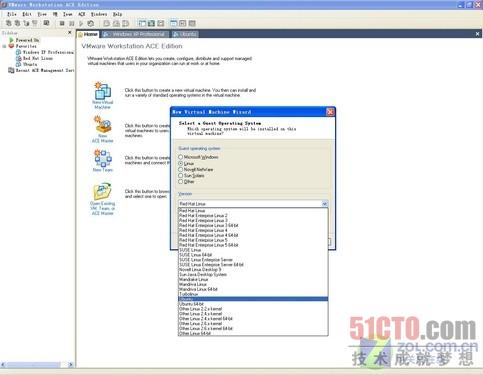Click the Powered On sidebar icon
The height and width of the screenshot is (375, 483).
12,40
